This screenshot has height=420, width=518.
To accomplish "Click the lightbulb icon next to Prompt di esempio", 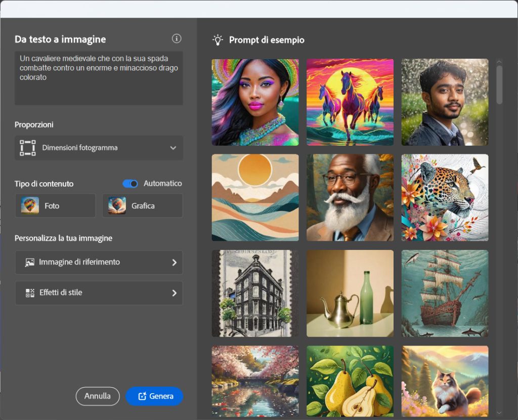I will coord(218,39).
